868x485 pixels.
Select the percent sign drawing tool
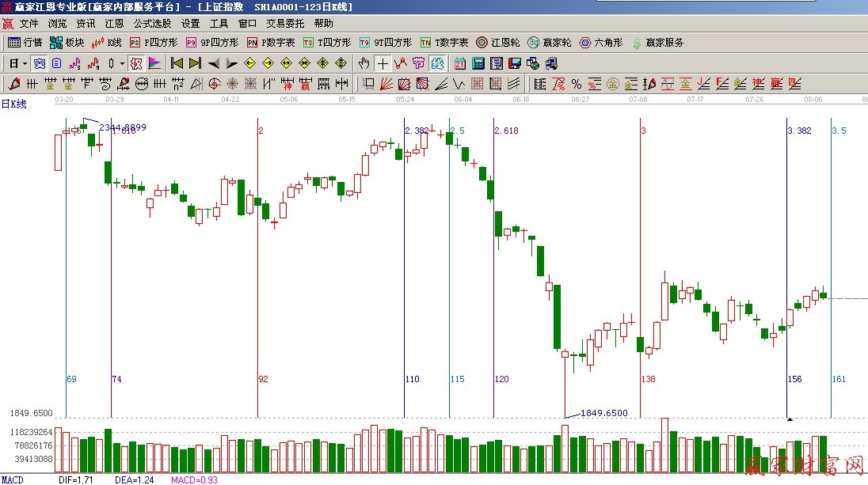pyautogui.click(x=576, y=84)
